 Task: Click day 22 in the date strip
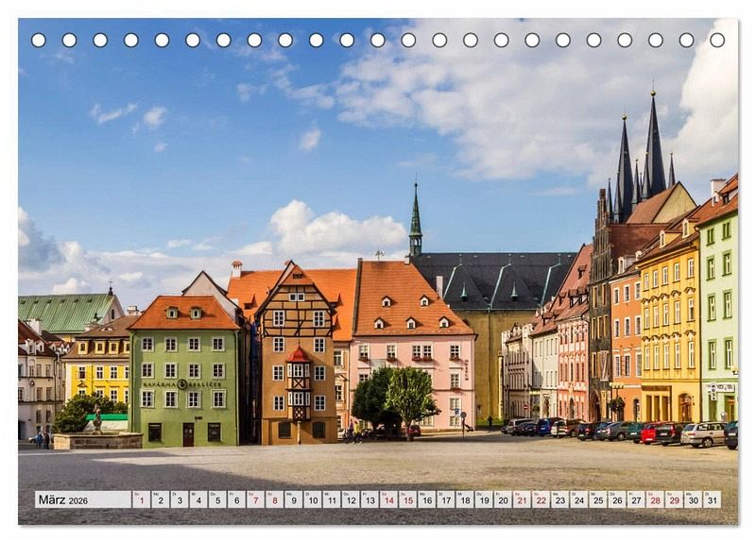(x=541, y=500)
